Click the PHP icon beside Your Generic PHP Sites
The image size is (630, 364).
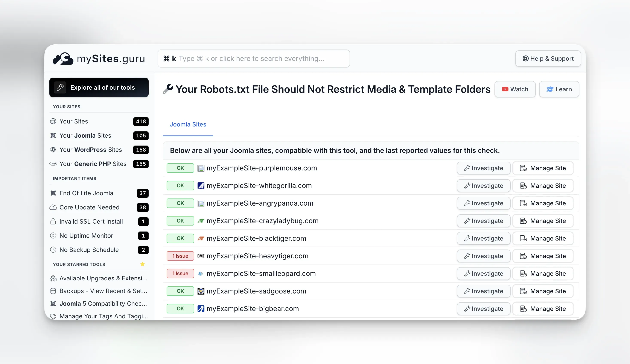tap(53, 164)
